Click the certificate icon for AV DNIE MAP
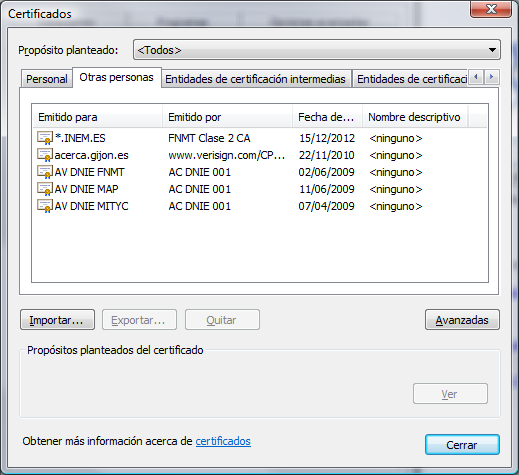 (x=45, y=189)
